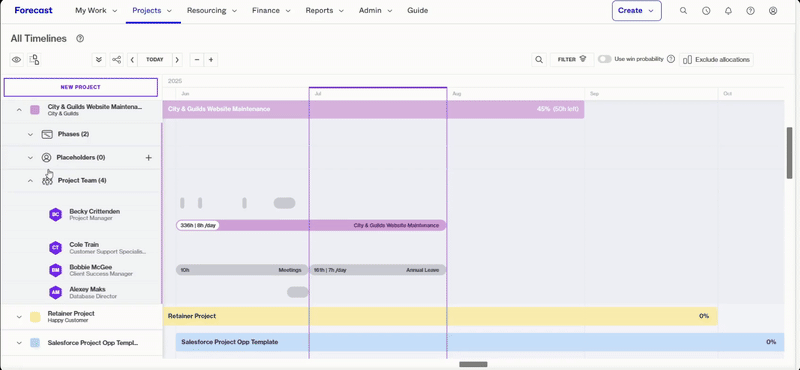Click the yellow Retainer Project timeline bar
800x370 pixels.
(440, 316)
